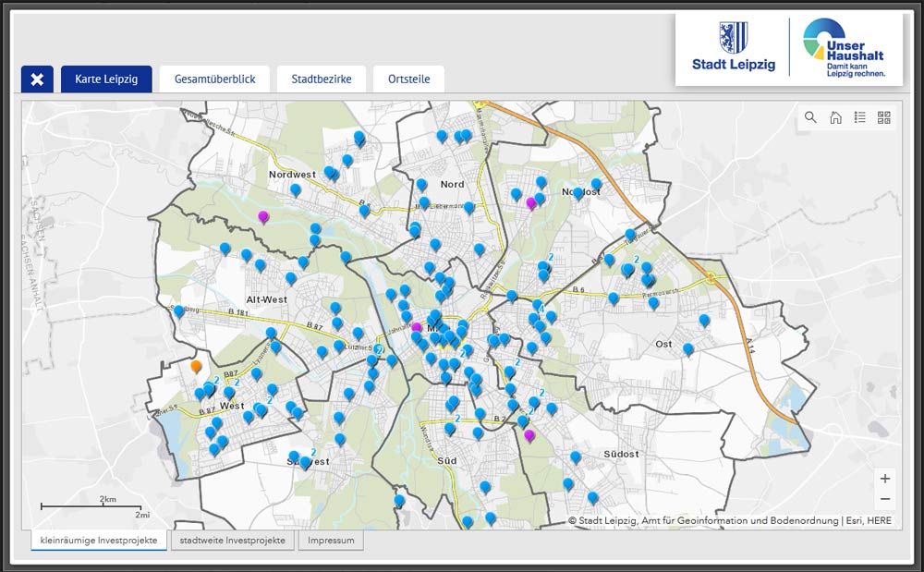
Task: Select the purple pin in Nordwest district
Action: [263, 216]
